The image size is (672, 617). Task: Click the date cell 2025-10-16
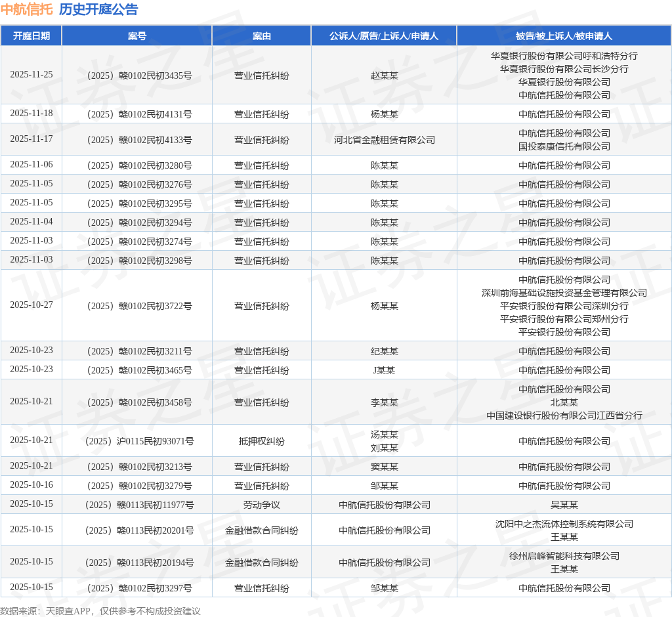coord(31,485)
